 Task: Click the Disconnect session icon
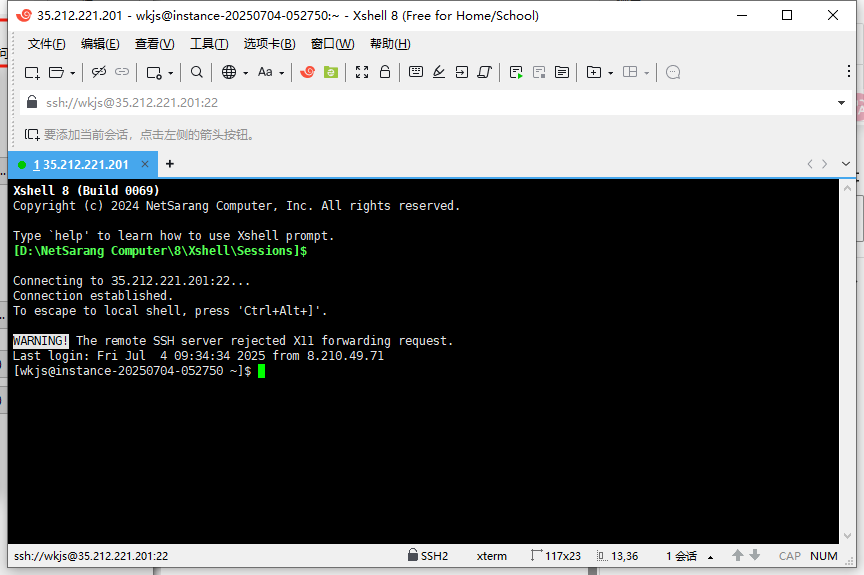pos(99,72)
